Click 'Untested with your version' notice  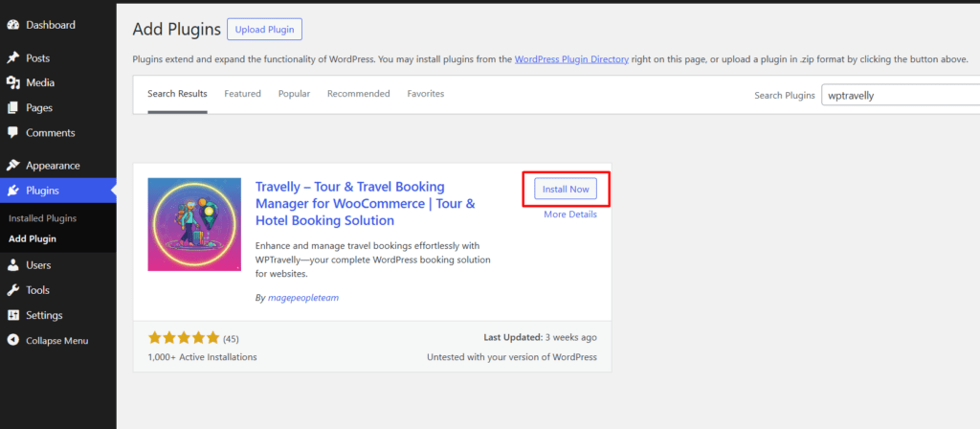pos(512,357)
